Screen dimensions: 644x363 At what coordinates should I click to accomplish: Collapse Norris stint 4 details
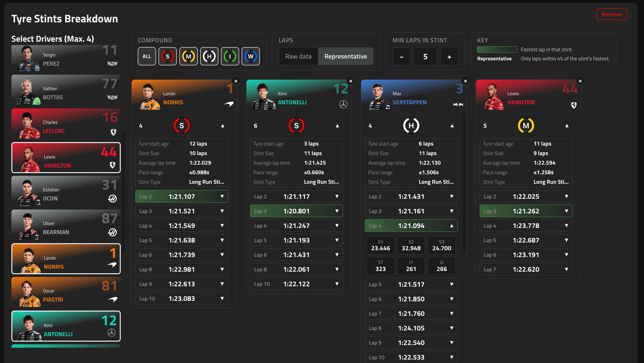(222, 125)
